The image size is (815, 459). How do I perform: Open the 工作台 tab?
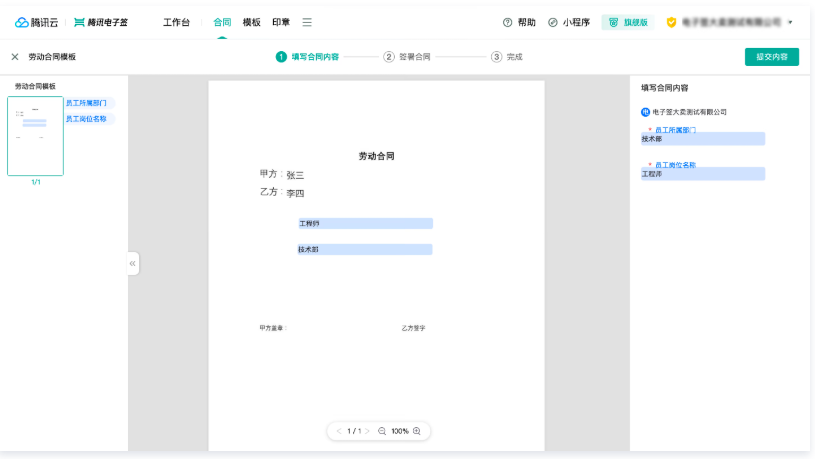point(176,22)
